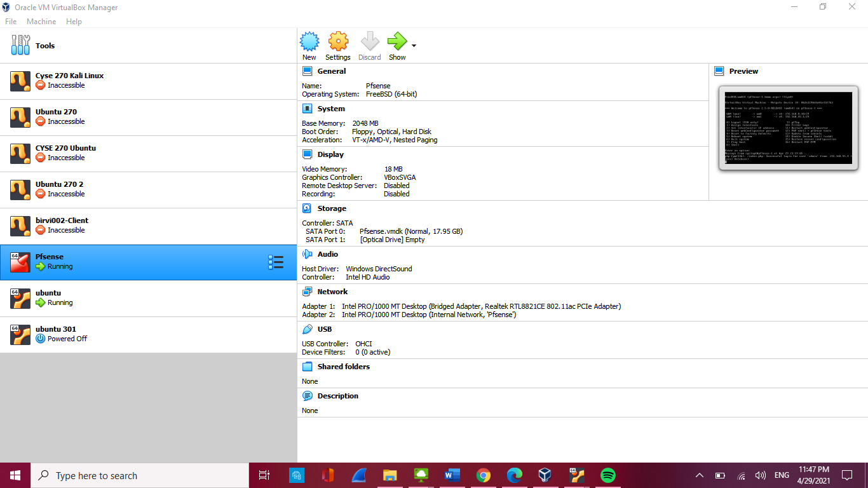Click the Network section heading

[332, 292]
